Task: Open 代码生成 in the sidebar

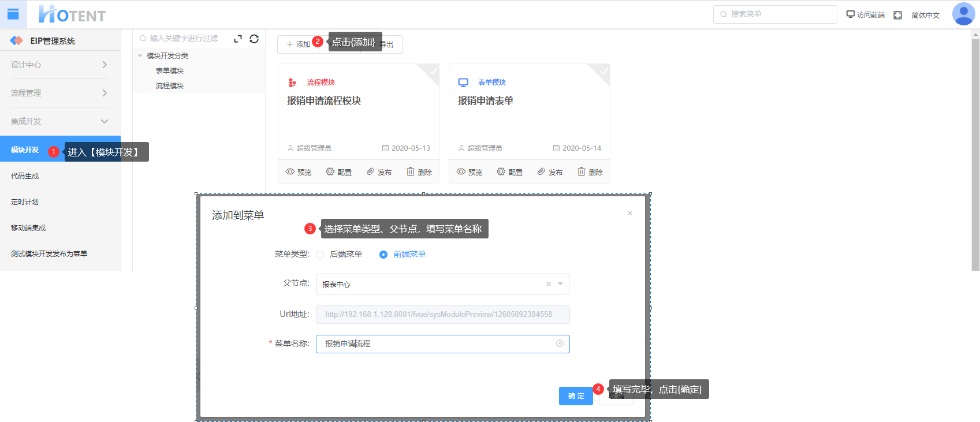Action: tap(25, 176)
